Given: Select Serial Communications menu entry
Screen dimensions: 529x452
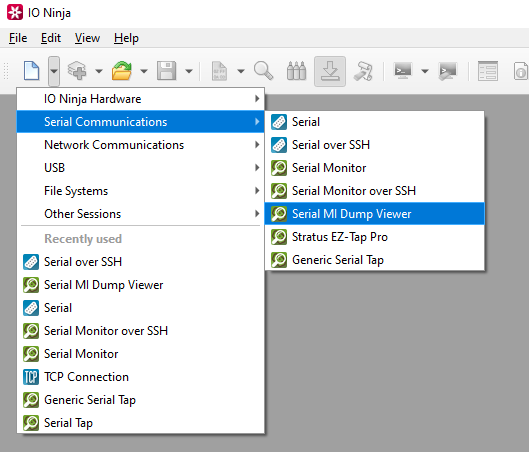Looking at the screenshot, I should pos(141,122).
